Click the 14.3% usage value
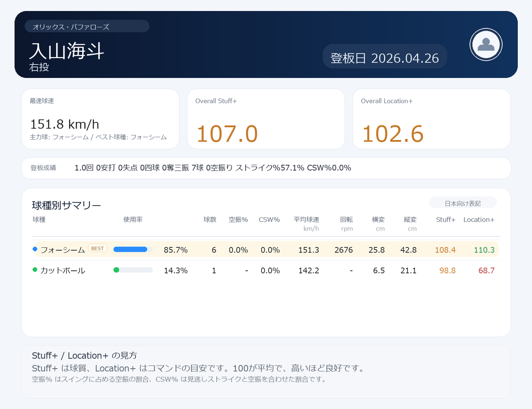The width and height of the screenshot is (532, 409). [176, 270]
